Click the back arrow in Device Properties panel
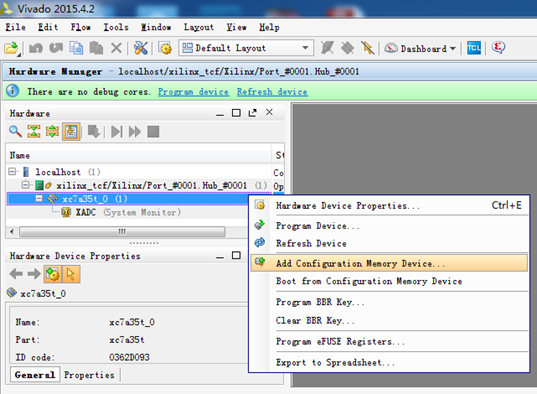 click(x=16, y=274)
